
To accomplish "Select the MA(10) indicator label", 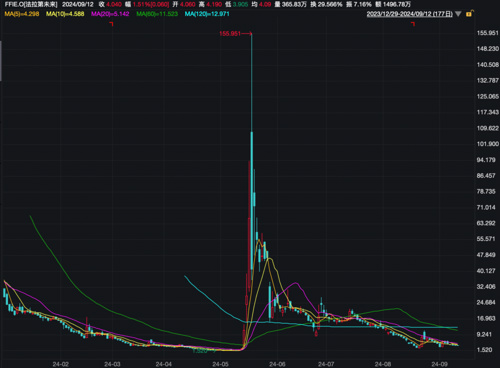I will coord(65,14).
